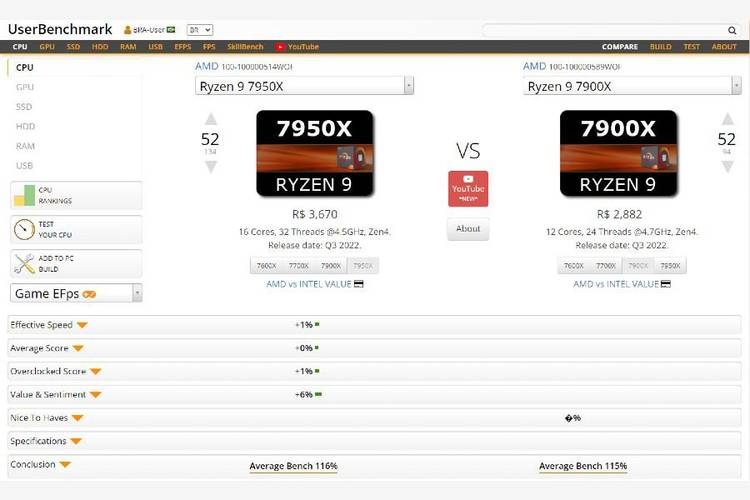
Task: Click Average Bench 115% link
Action: (x=583, y=466)
